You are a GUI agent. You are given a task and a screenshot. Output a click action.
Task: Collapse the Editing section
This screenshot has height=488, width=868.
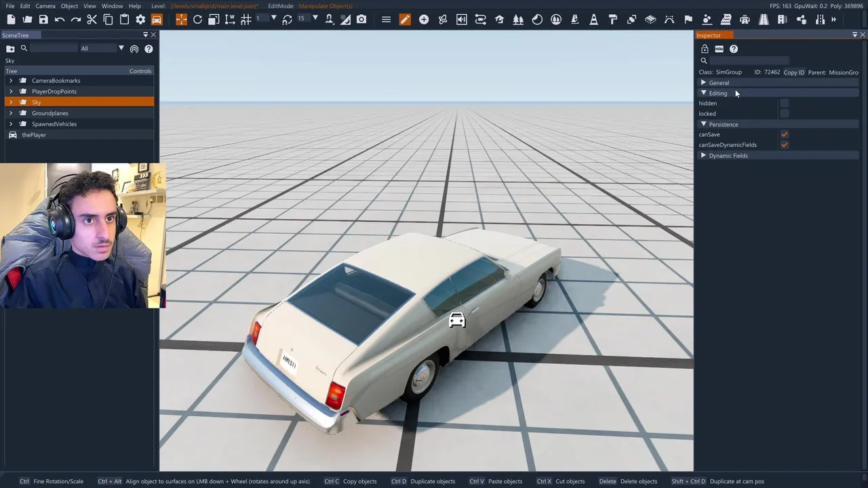point(778,93)
